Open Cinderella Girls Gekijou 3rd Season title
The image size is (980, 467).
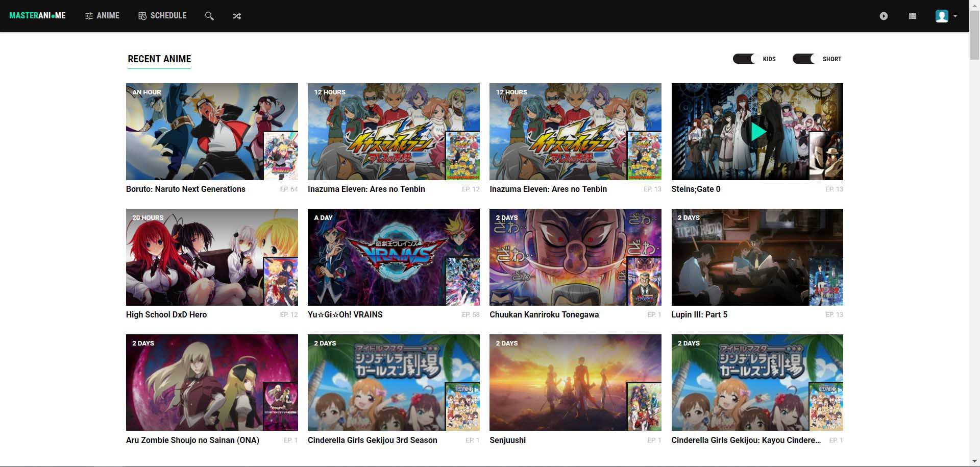coord(373,440)
